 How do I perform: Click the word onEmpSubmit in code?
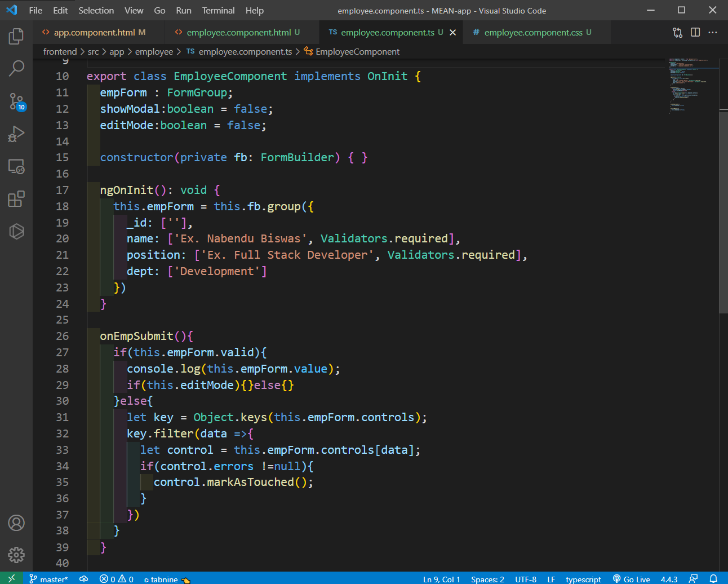click(137, 336)
